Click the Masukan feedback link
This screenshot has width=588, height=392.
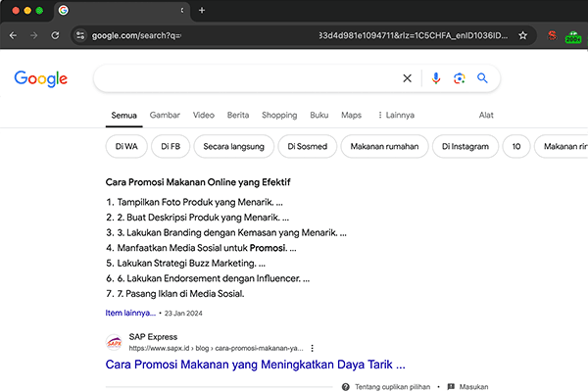[x=468, y=387]
